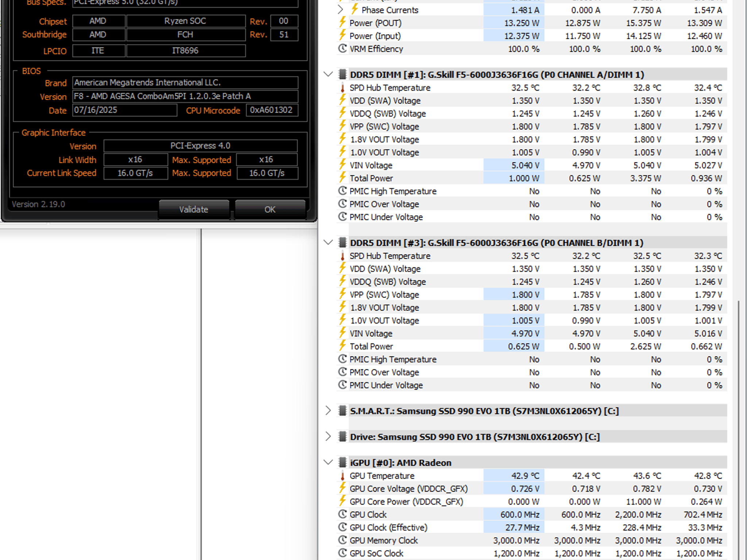This screenshot has height=560, width=747.
Task: Click the Validate button in CPU-Z
Action: point(194,209)
